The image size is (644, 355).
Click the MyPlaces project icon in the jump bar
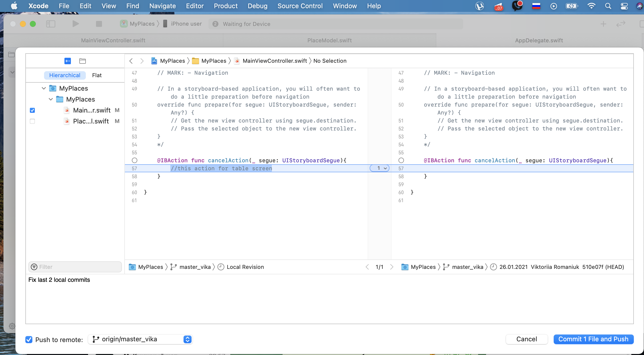click(x=154, y=61)
